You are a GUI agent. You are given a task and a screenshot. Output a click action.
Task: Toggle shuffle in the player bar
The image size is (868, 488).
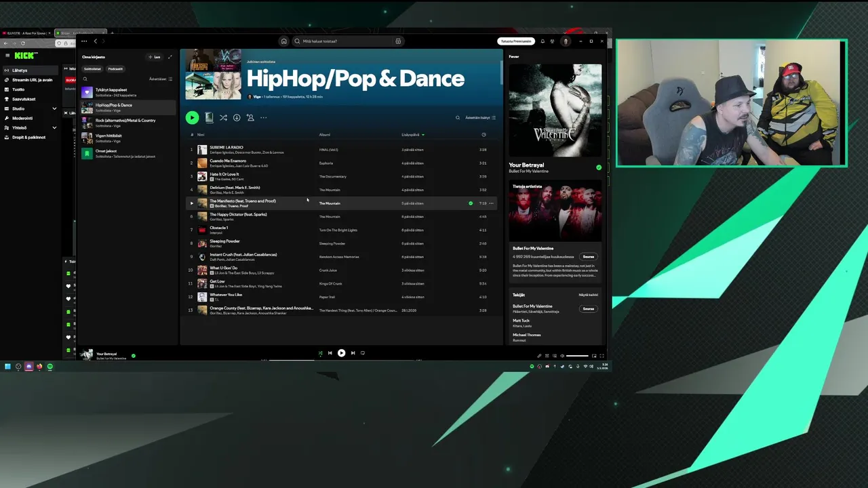[x=320, y=352]
